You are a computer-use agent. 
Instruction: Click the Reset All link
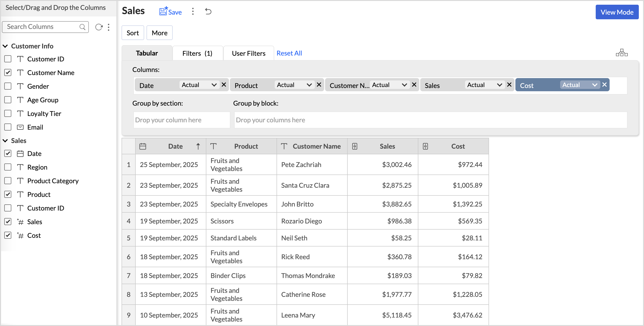point(289,53)
